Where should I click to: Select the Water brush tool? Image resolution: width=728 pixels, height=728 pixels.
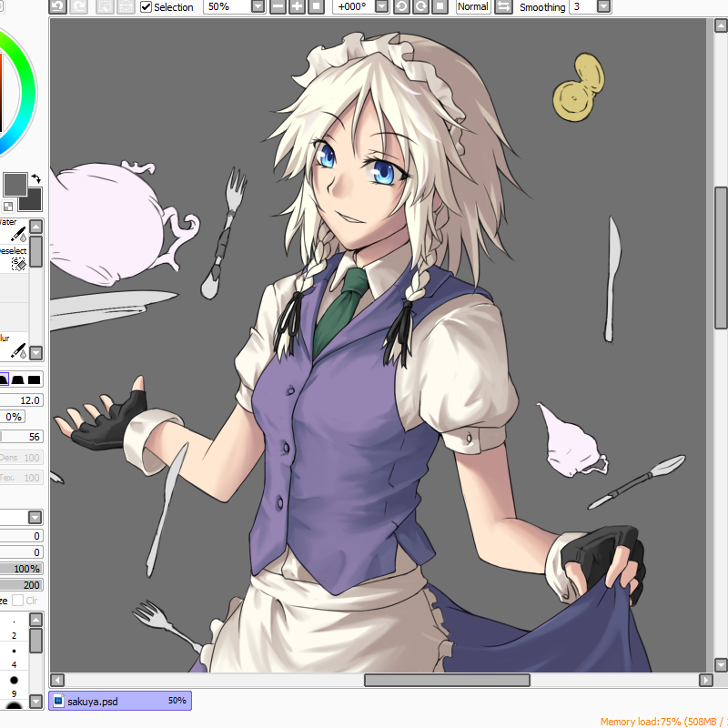[x=14, y=230]
